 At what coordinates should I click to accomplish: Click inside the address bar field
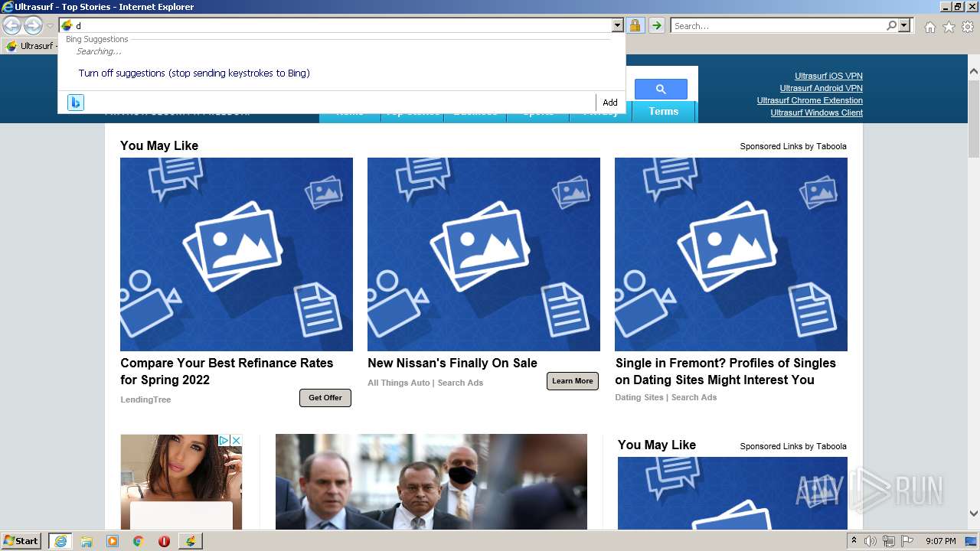coord(335,26)
